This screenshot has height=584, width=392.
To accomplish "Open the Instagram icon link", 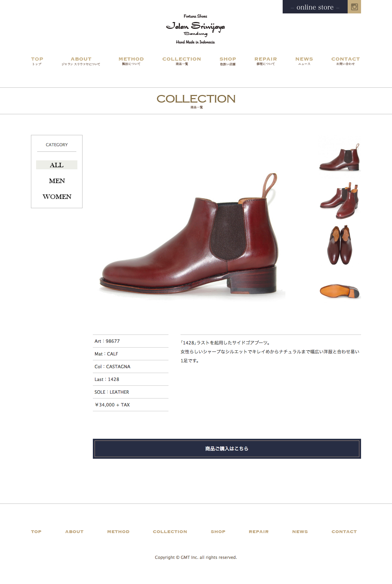I will point(354,7).
